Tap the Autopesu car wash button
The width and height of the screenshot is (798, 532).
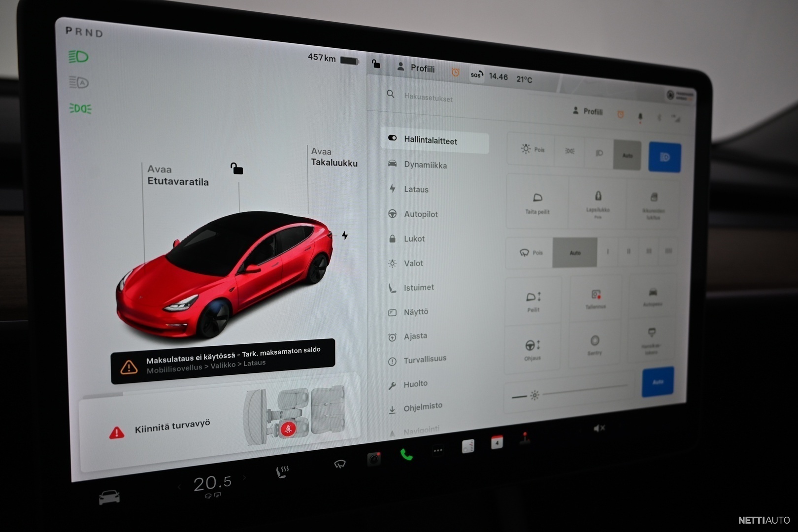(x=652, y=297)
